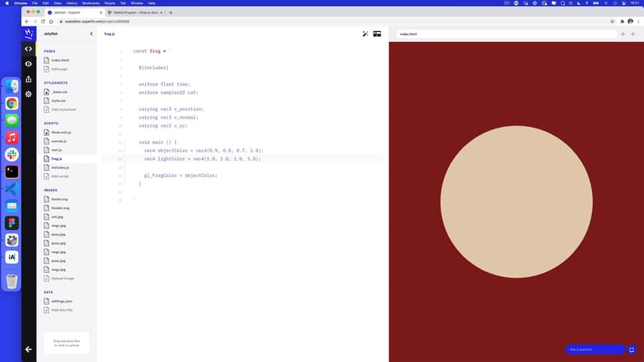Open the Bookmarks menu in menu bar
This screenshot has width=644, height=362.
click(90, 3)
